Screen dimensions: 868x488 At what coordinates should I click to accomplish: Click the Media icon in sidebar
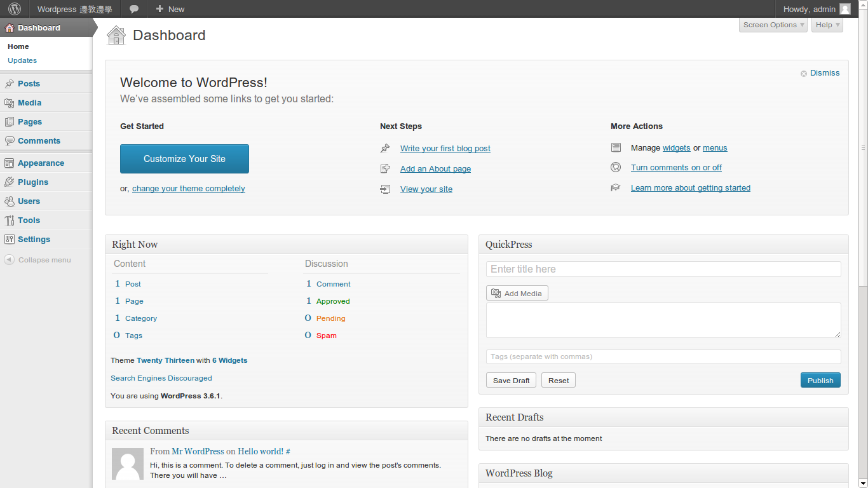pos(10,102)
